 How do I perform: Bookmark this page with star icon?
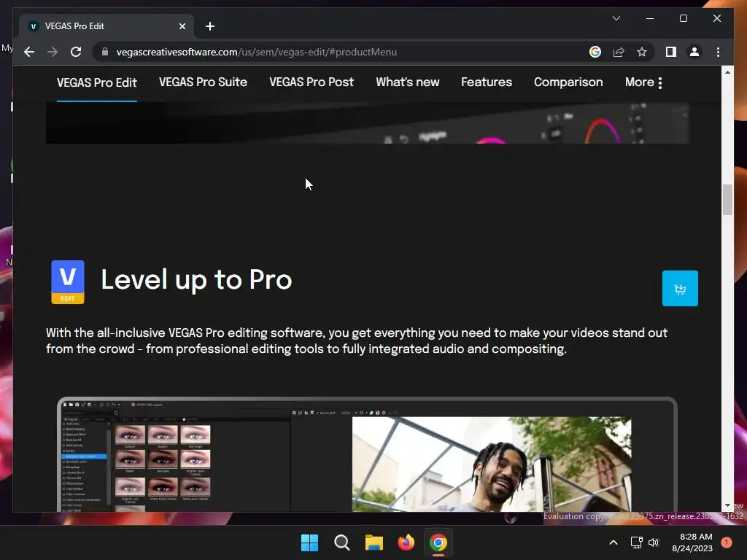[642, 52]
